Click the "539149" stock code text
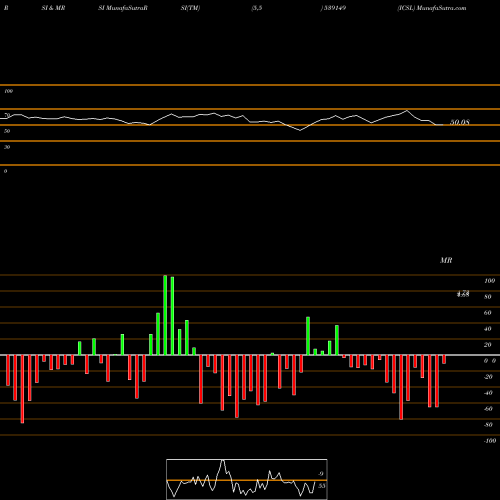 (x=334, y=8)
